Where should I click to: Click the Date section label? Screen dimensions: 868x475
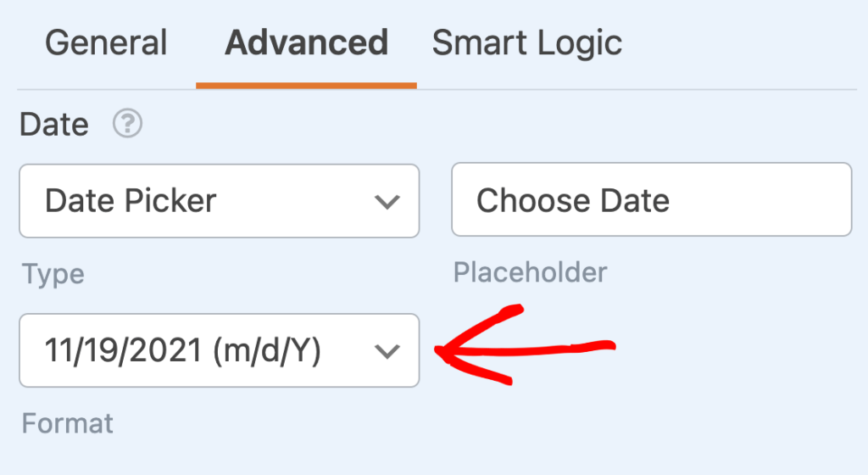54,125
